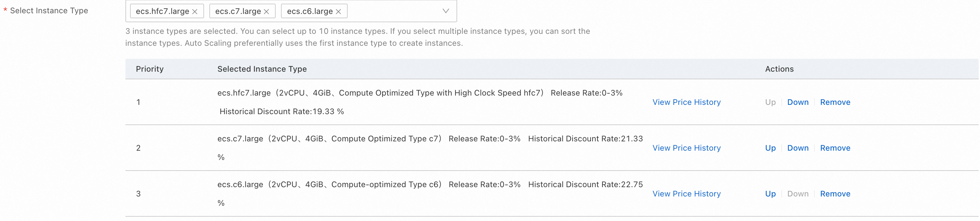Click the Priority column header
The width and height of the screenshot is (980, 221).
[x=150, y=69]
